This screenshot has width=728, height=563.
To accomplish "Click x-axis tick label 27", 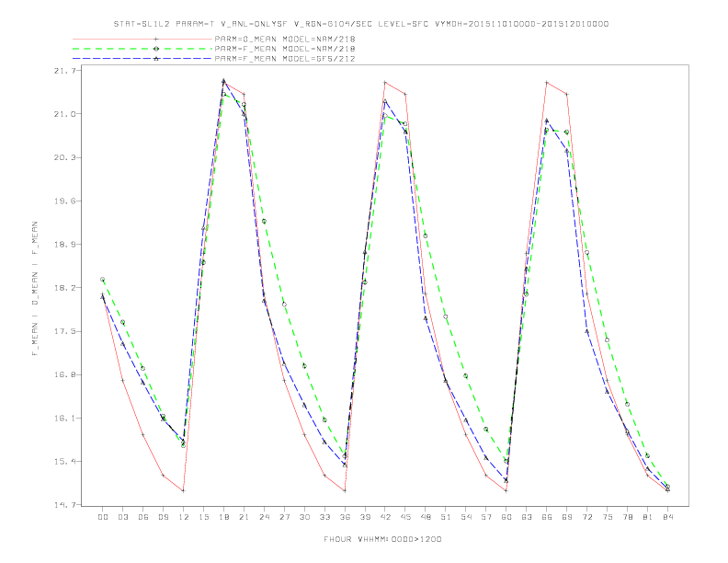I will (x=284, y=517).
